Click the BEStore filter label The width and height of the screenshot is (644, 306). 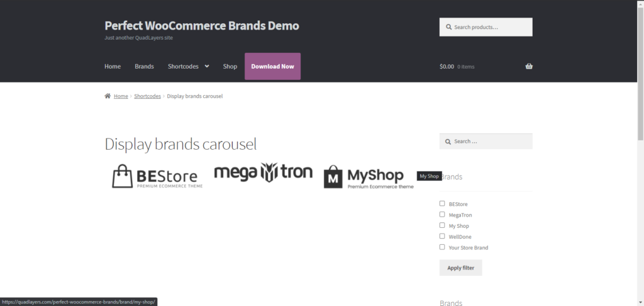[458, 204]
